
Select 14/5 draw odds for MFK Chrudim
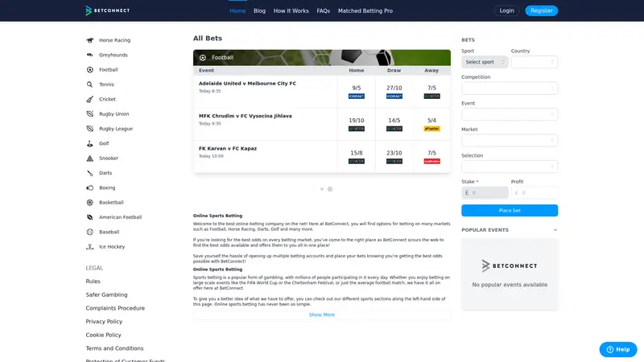[x=394, y=121]
